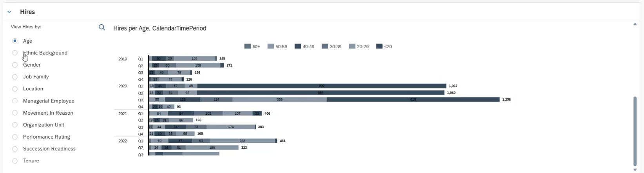Choose the Gender radio button
The image size is (644, 173).
tap(15, 65)
